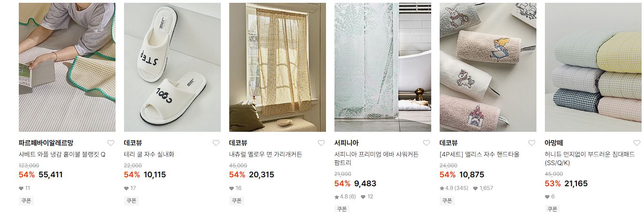View the gingham bed pad image

pyautogui.click(x=594, y=67)
